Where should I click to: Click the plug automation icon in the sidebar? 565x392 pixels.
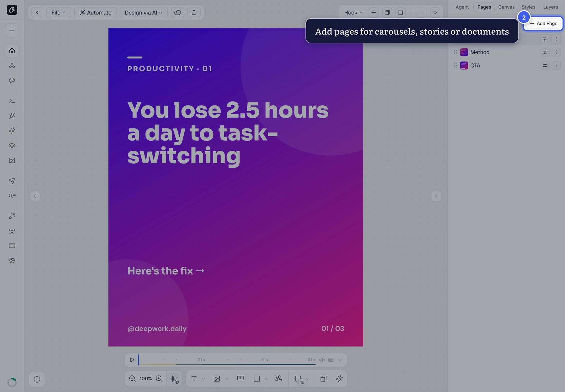coord(12,116)
